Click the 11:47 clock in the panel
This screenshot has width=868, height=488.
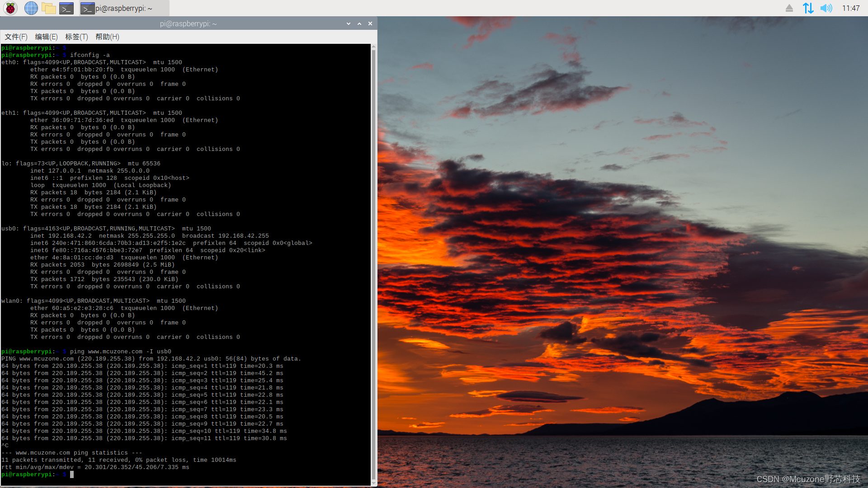pos(850,8)
